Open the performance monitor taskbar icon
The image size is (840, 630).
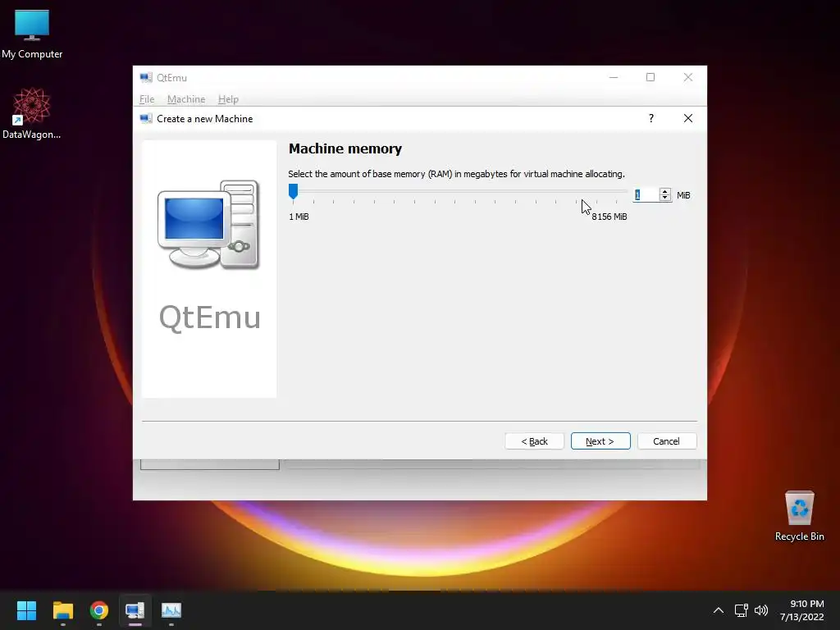(x=171, y=610)
